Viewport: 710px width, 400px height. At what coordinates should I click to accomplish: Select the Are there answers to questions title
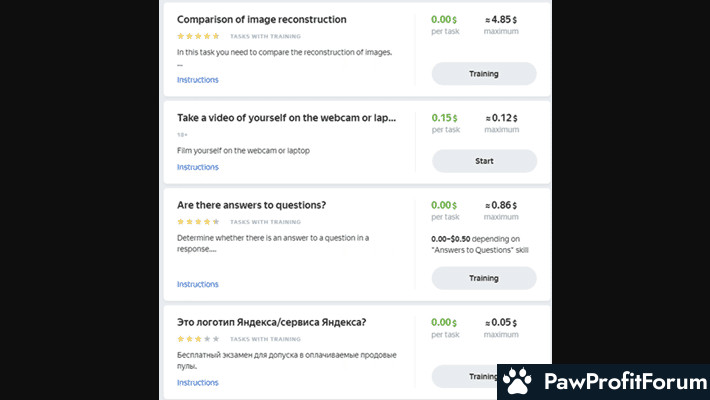[x=251, y=205]
